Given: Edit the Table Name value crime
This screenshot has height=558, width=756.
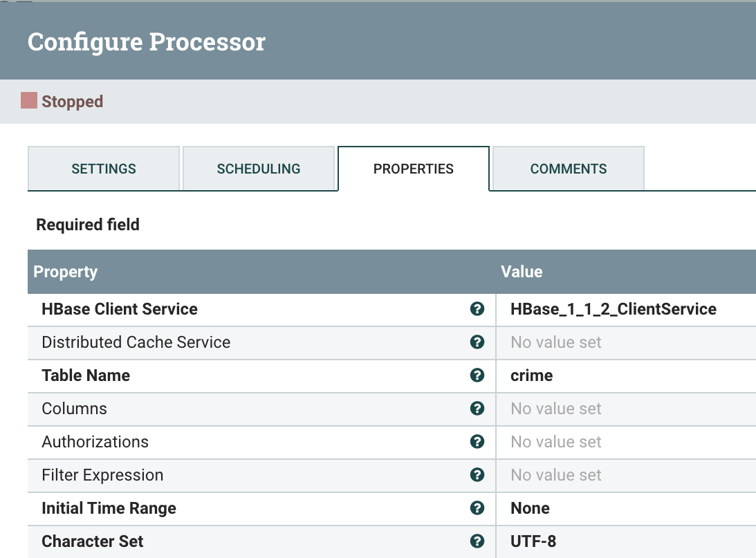Looking at the screenshot, I should 532,375.
